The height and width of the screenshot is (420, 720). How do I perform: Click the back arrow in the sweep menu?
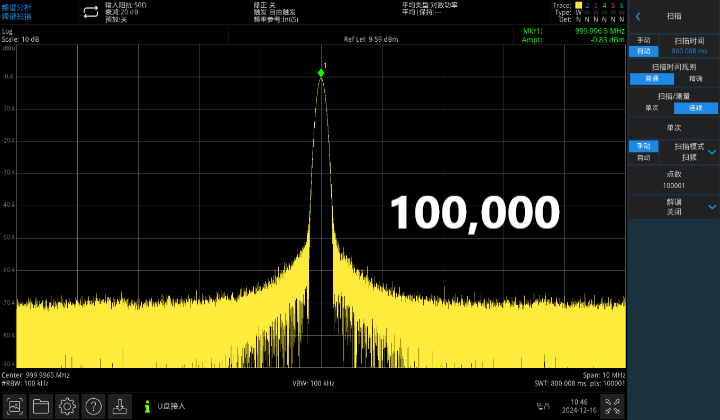[x=638, y=16]
